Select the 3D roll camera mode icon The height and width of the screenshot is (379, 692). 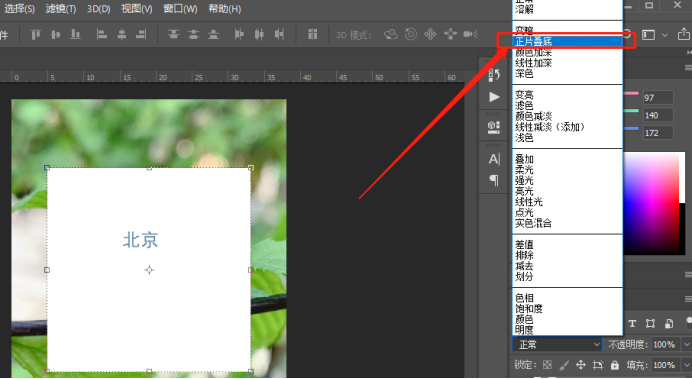coord(411,34)
